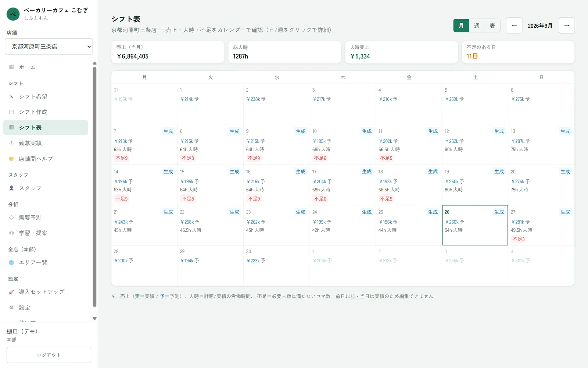
Task: Click the 需要予測 diamond icon
Action: click(x=11, y=217)
